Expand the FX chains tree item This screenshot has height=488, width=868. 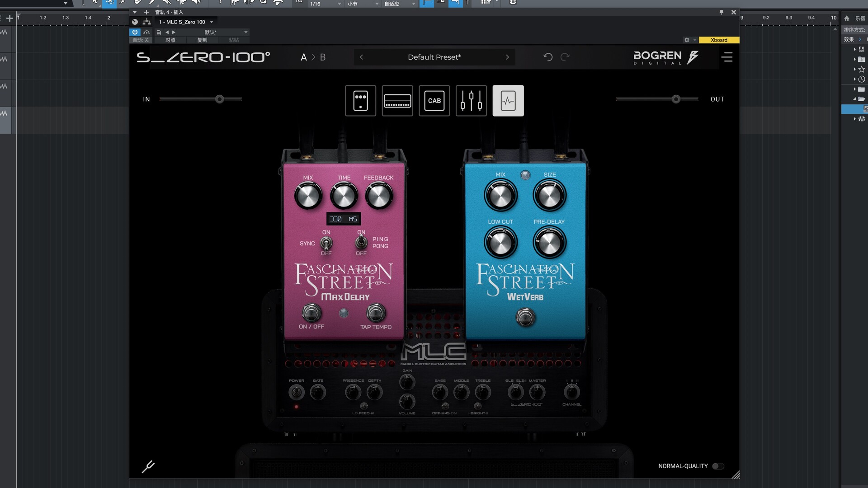(x=854, y=49)
